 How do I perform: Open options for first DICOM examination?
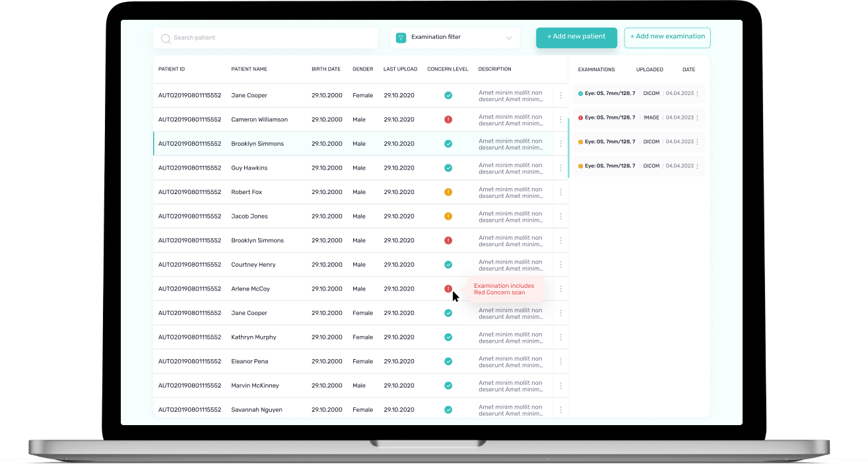pos(697,94)
